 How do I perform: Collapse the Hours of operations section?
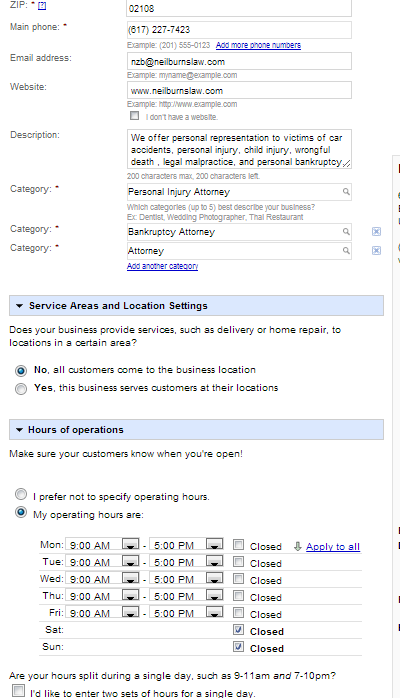tap(19, 430)
